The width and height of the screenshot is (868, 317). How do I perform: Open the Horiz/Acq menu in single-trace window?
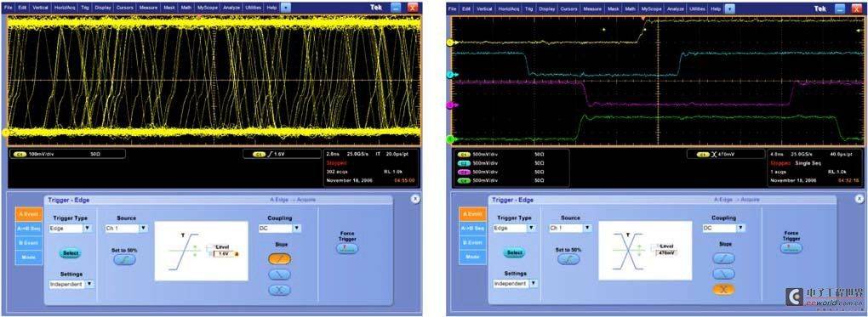(64, 8)
